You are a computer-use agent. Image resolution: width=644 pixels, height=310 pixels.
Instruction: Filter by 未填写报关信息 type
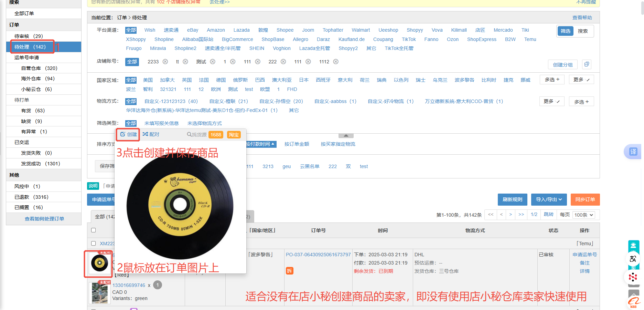(162, 123)
